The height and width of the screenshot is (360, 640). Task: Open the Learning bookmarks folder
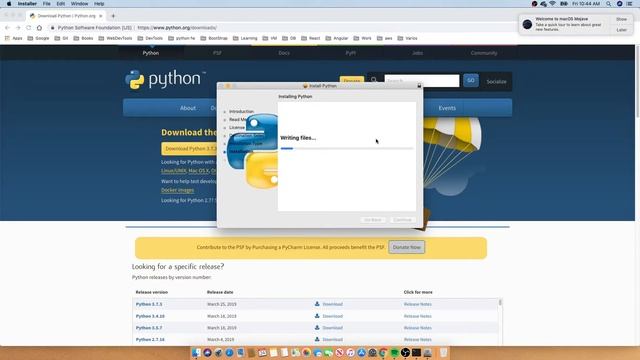pos(245,38)
